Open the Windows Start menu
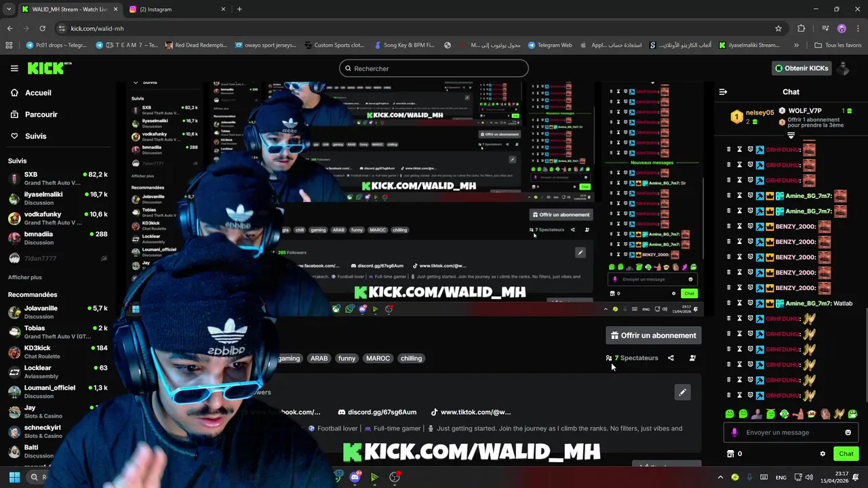The image size is (868, 488). click(x=14, y=477)
